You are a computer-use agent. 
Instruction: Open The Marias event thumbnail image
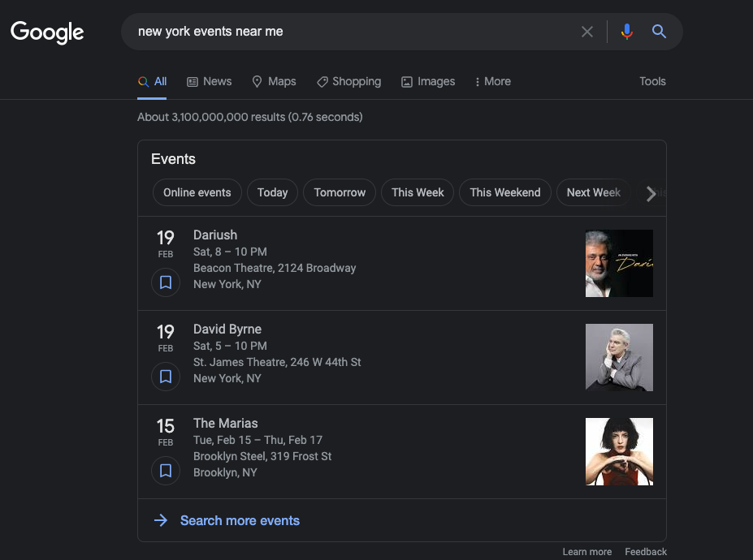619,451
